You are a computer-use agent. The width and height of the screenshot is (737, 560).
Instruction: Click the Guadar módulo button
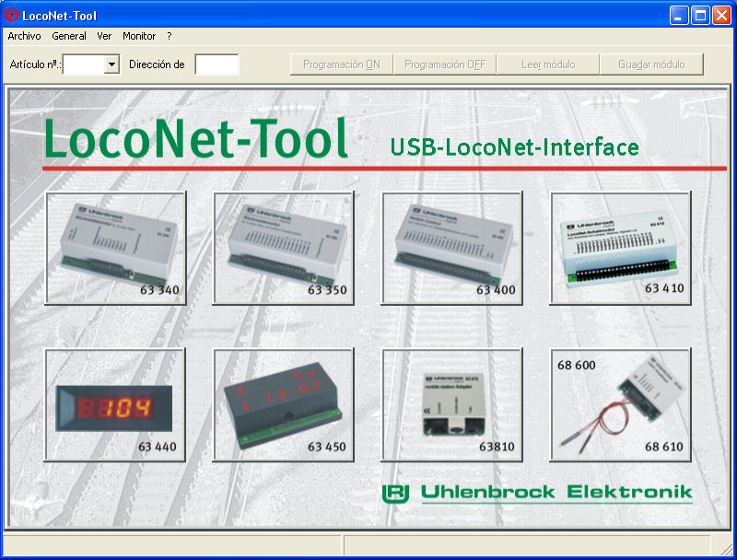click(x=651, y=64)
